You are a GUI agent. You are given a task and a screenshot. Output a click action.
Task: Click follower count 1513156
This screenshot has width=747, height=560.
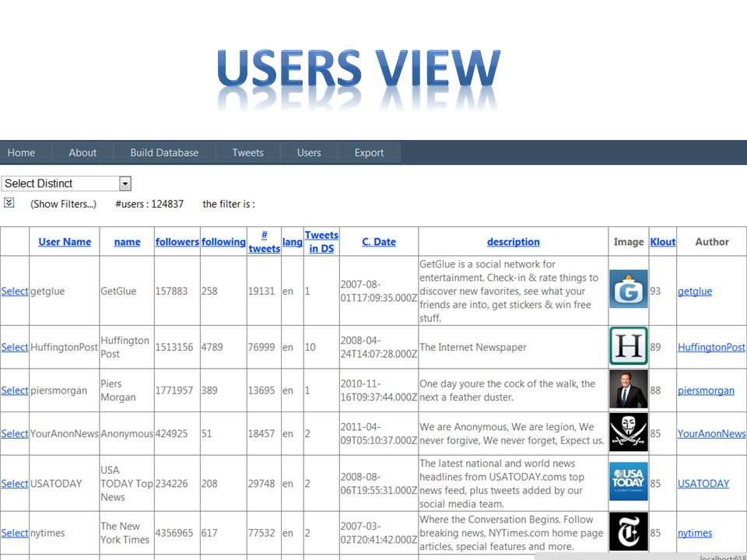point(174,347)
